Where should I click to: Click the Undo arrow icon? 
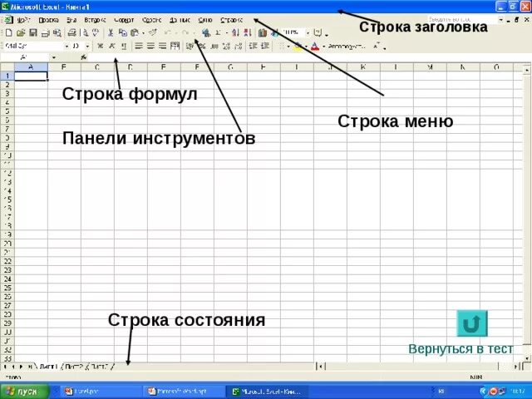(167, 33)
